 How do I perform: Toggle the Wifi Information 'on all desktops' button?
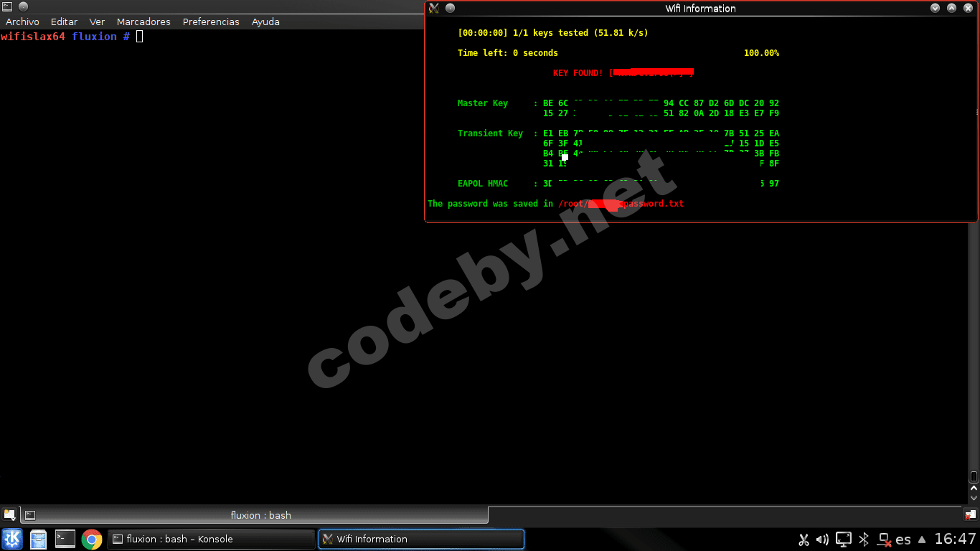pos(450,9)
